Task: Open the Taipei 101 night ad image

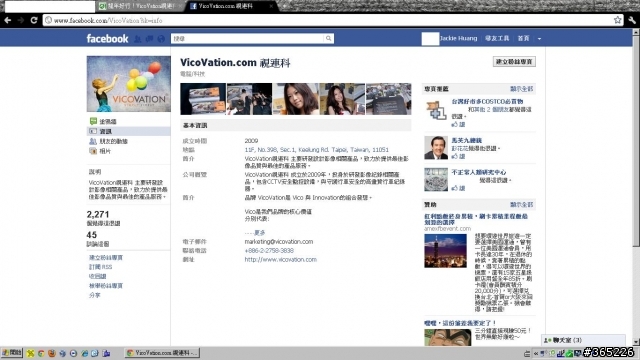Action: click(445, 251)
